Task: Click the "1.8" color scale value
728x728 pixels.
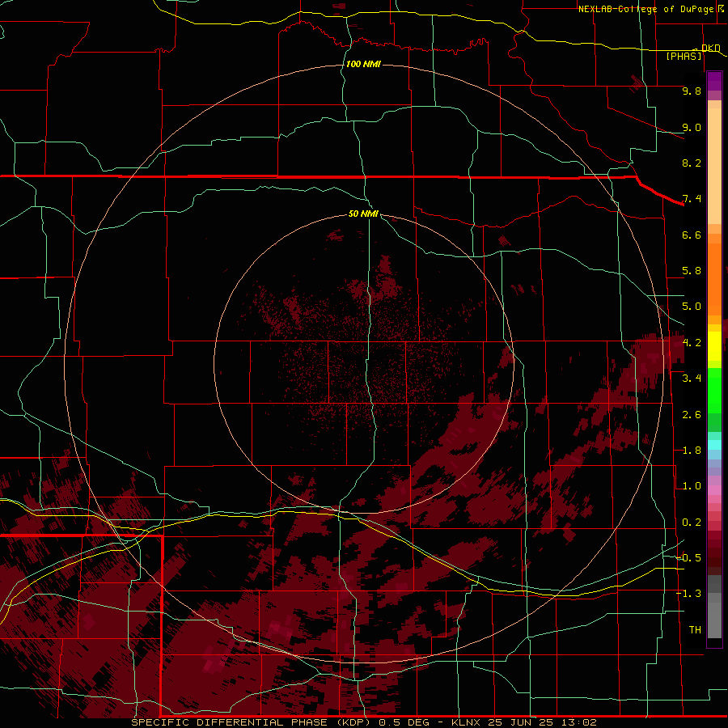Action: tap(692, 451)
